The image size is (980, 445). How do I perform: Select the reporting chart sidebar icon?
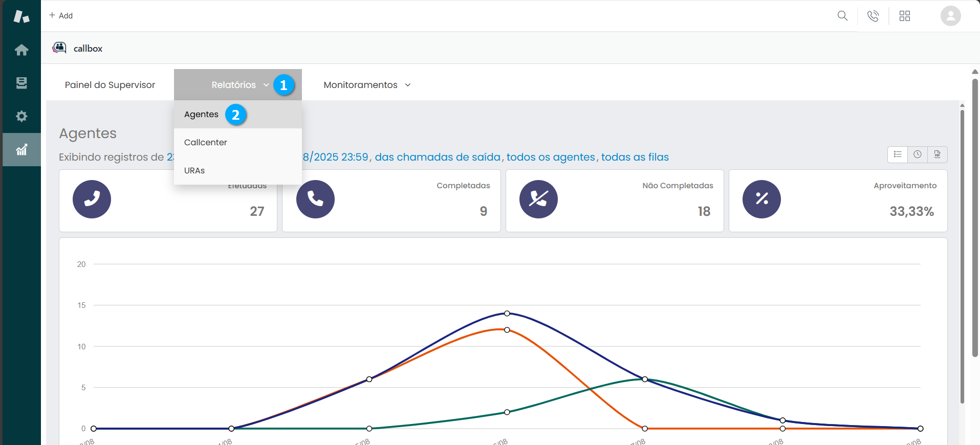21,150
